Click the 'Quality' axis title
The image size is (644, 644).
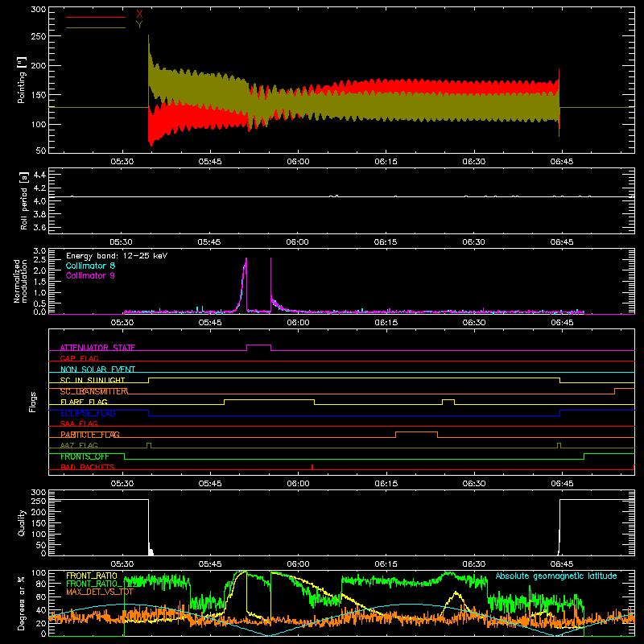point(22,522)
